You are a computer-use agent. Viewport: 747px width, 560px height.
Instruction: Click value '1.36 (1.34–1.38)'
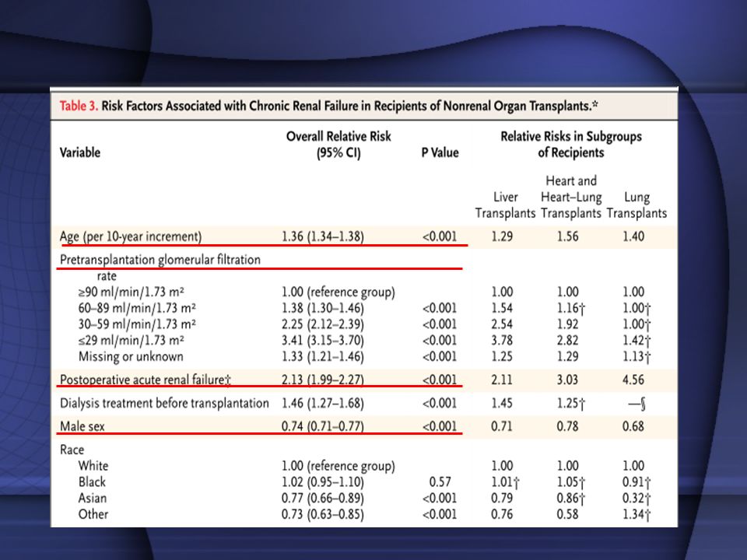click(322, 236)
